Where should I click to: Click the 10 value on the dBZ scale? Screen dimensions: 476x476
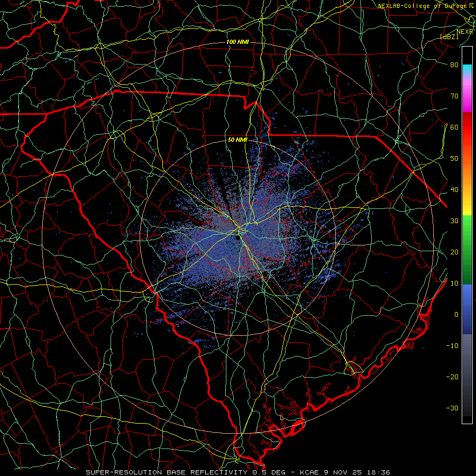[454, 283]
